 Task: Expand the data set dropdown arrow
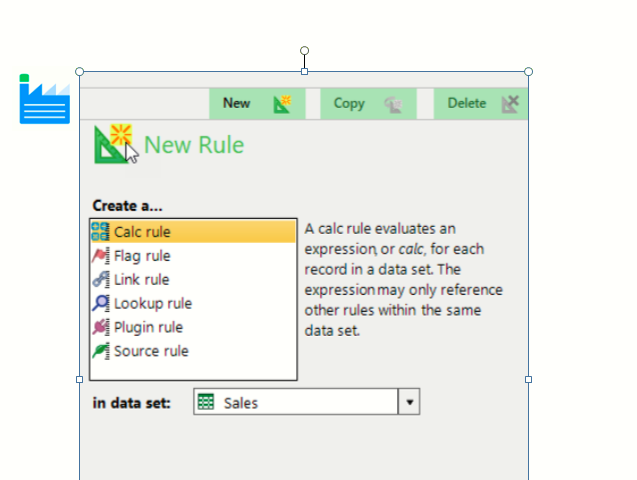point(409,402)
